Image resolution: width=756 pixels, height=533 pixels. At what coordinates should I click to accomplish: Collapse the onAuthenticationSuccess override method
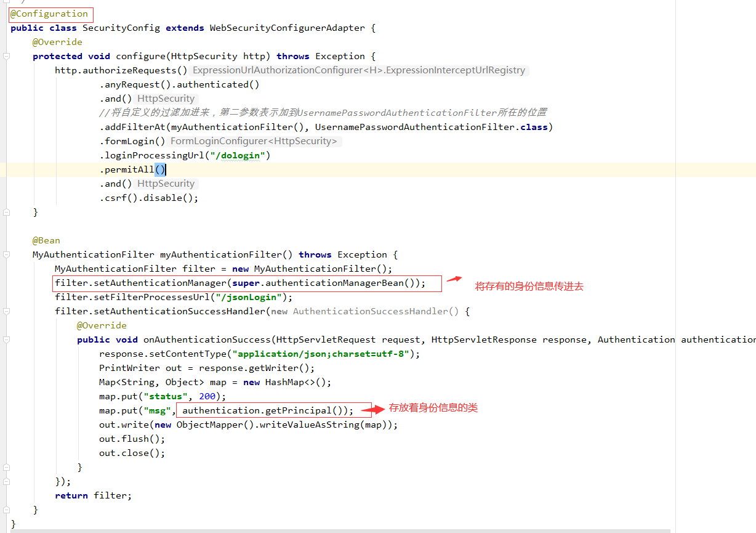click(x=6, y=340)
